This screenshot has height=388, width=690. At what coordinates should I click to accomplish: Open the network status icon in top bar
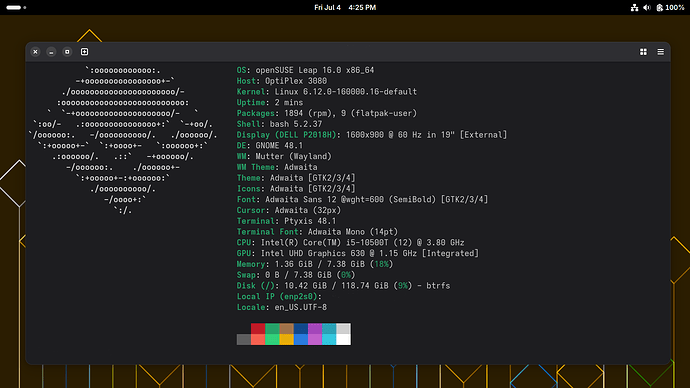pos(634,7)
